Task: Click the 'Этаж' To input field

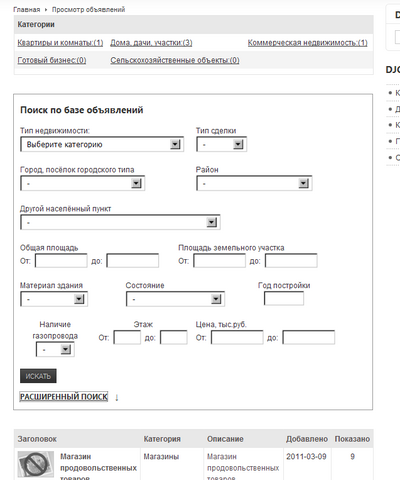Action: [x=174, y=337]
